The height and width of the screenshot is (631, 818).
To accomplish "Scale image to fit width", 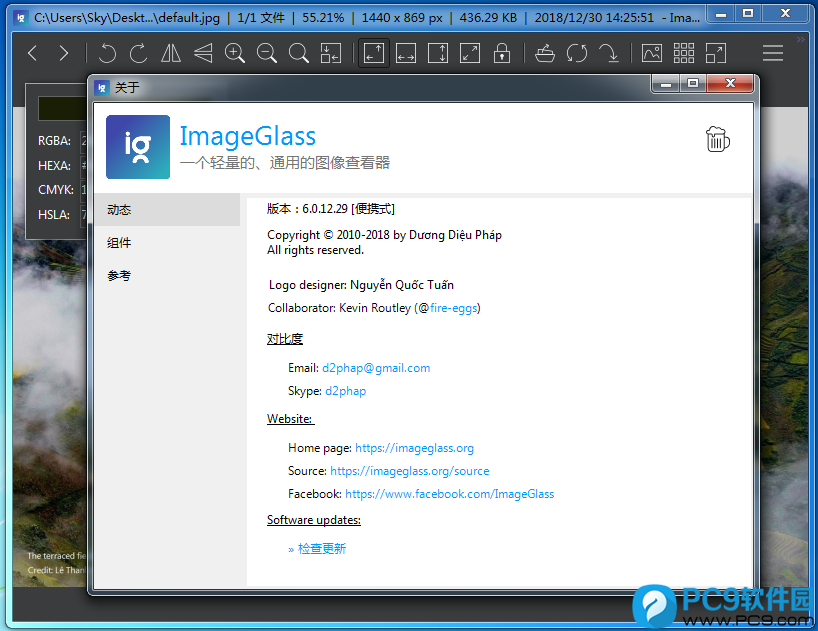I will pyautogui.click(x=406, y=53).
